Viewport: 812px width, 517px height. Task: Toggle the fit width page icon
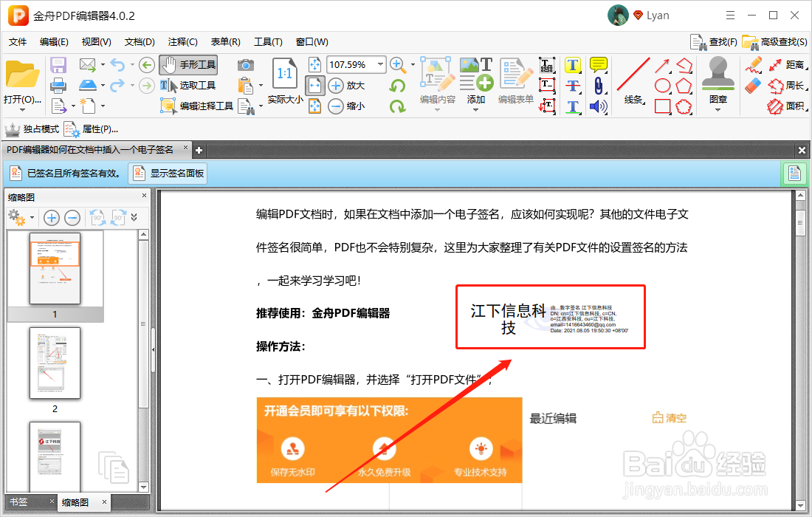(315, 86)
